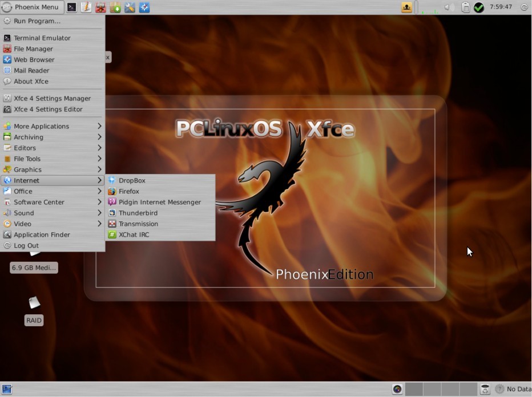Select the RAID desktop volume icon
Viewport: 532px width, 397px height.
pos(34,302)
